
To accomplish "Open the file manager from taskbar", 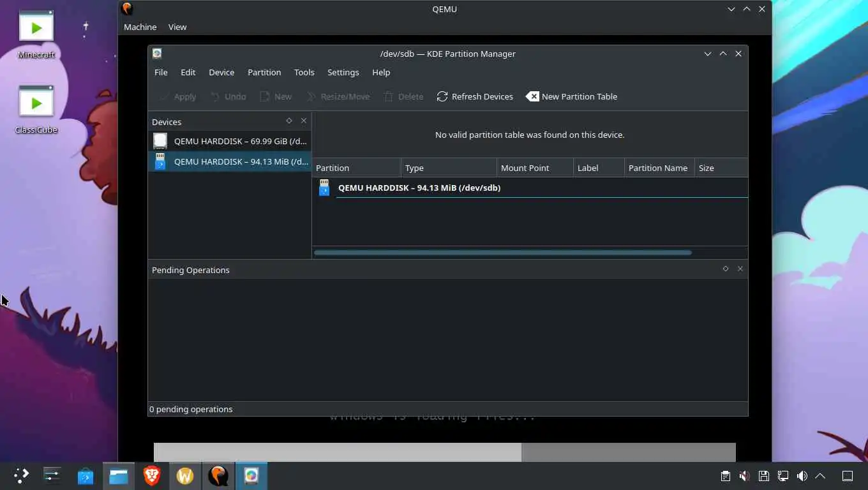I will pyautogui.click(x=119, y=475).
